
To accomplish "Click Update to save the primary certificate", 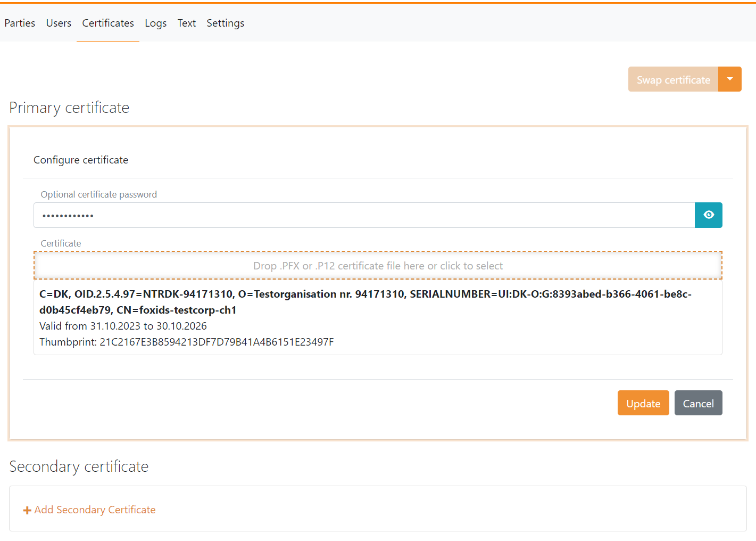I will click(643, 403).
